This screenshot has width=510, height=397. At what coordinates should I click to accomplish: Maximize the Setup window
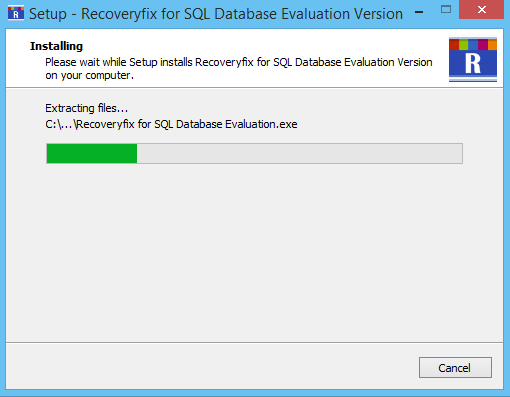446,9
